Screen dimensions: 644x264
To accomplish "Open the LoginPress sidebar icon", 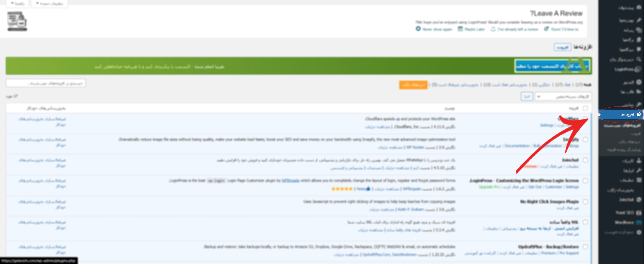I will pyautogui.click(x=638, y=69).
